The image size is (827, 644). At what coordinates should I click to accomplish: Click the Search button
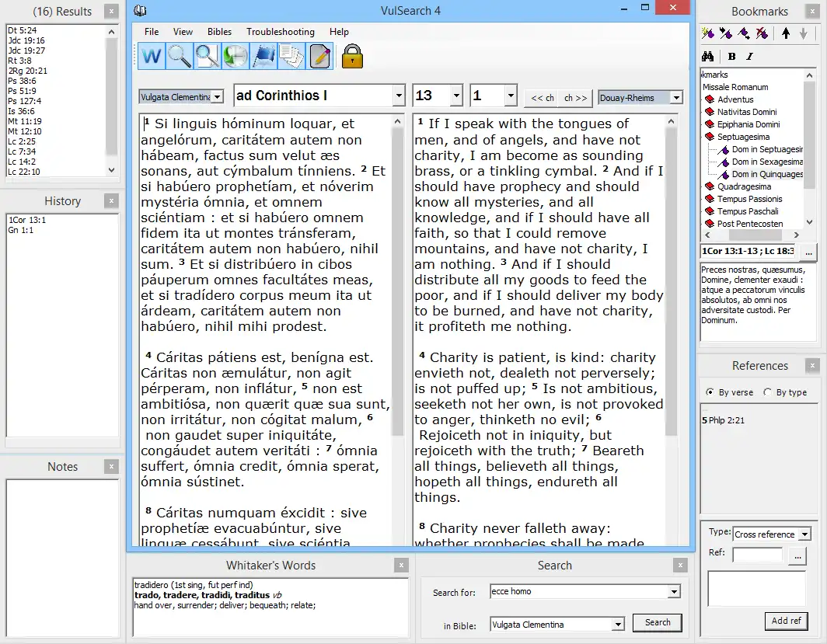658,622
